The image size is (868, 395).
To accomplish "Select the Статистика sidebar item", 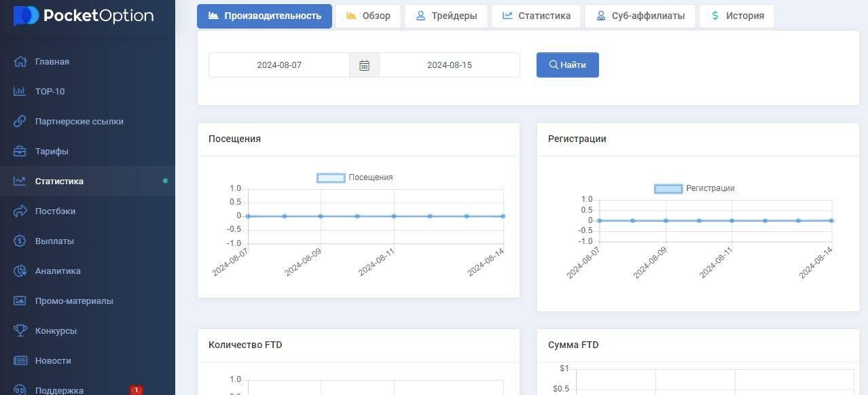I will pos(58,181).
